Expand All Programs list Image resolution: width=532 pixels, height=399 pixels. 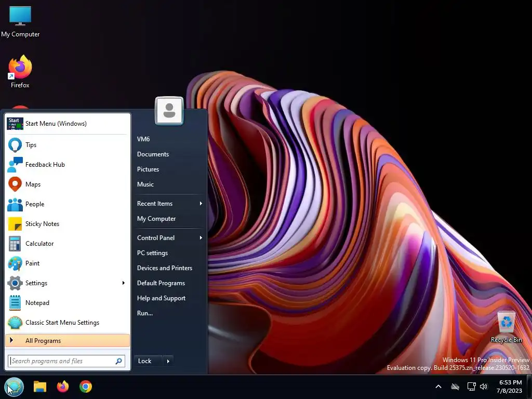68,341
